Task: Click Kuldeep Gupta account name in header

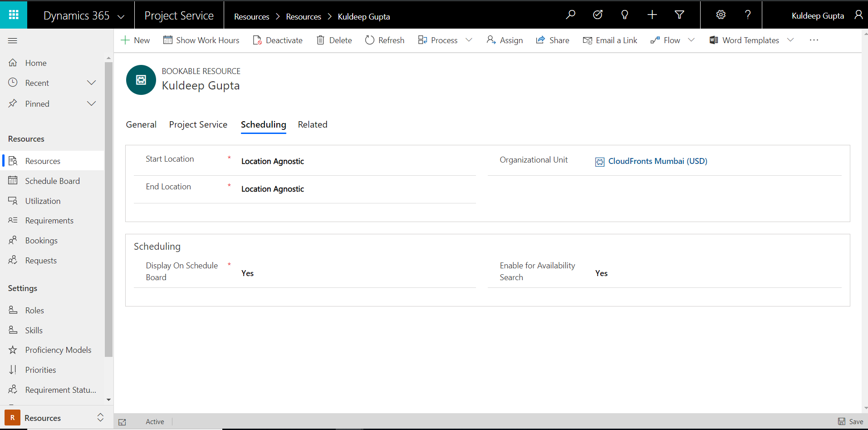Action: point(818,15)
